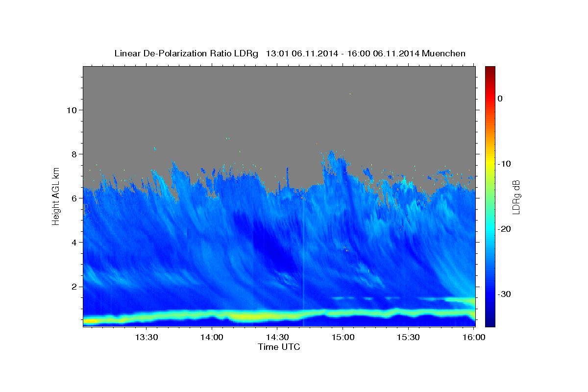Viewport: 588px width, 392px height.
Task: Click the dark blue bottom of colorbar
Action: tap(490, 322)
